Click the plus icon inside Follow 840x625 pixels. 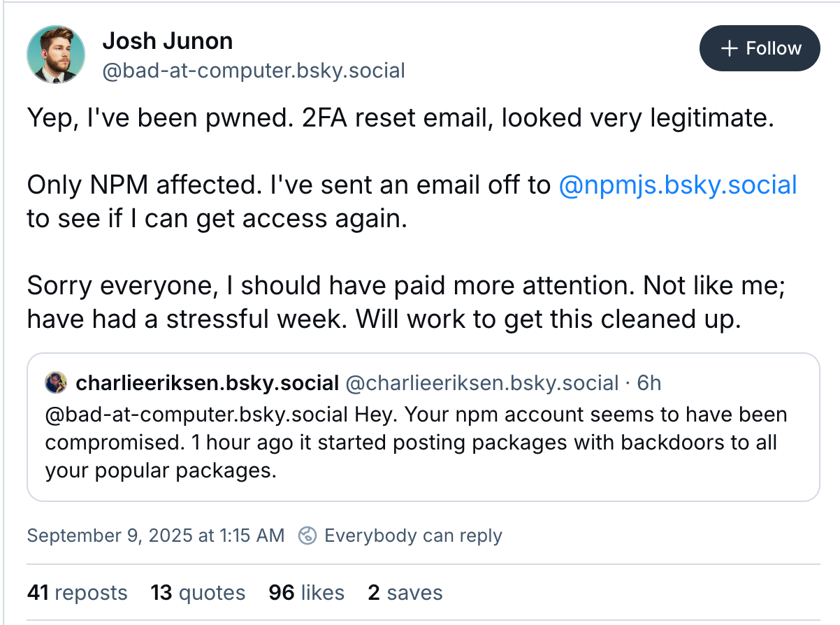[730, 48]
